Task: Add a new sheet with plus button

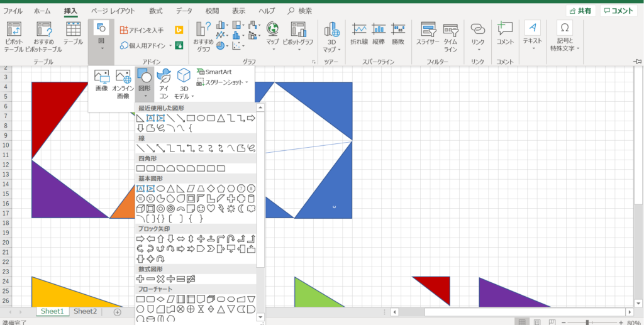Action: tap(117, 312)
